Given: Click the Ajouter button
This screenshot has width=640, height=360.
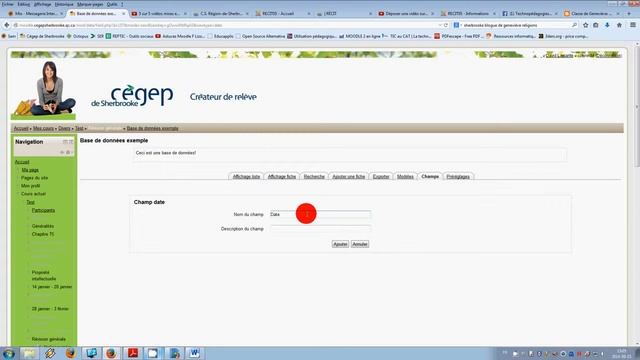Looking at the screenshot, I should (340, 244).
